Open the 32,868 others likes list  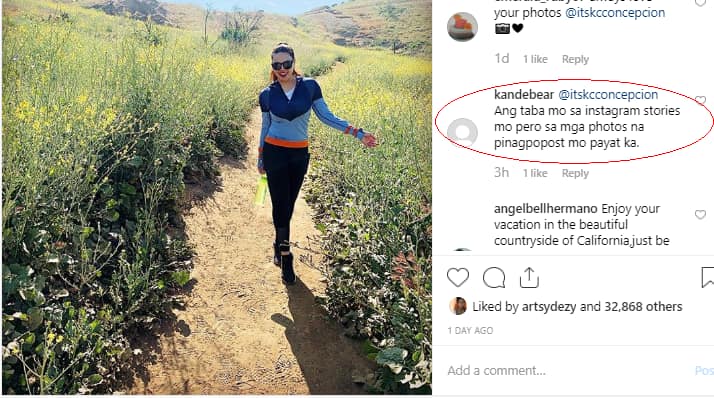643,306
